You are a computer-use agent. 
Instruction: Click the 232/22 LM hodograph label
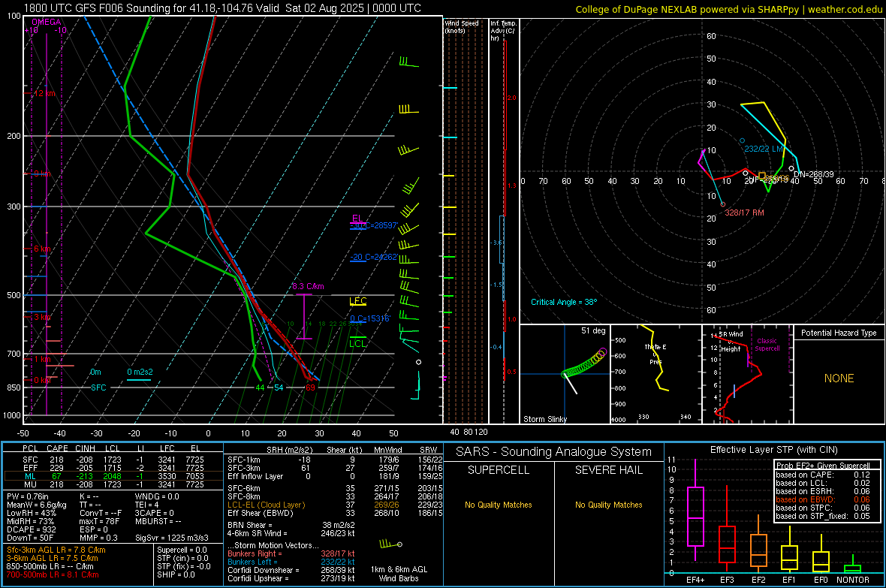pyautogui.click(x=764, y=149)
